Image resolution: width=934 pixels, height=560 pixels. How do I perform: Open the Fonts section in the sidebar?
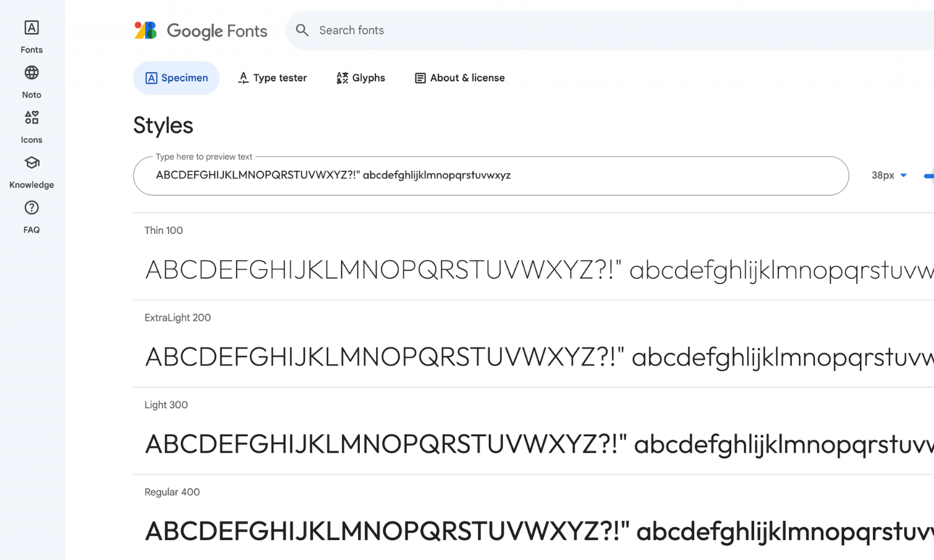point(31,36)
